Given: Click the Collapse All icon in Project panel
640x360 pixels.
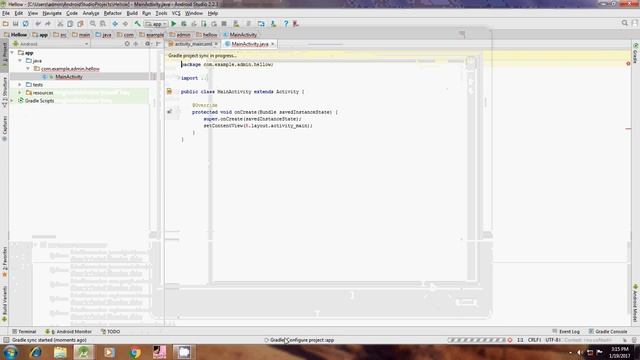Looking at the screenshot, I should (x=136, y=44).
